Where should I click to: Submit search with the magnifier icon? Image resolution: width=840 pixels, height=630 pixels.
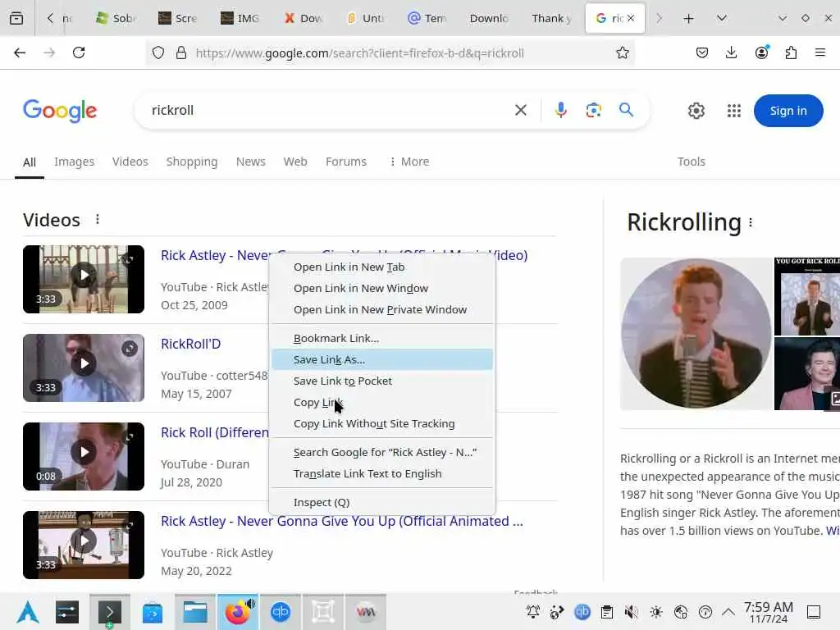click(x=626, y=110)
